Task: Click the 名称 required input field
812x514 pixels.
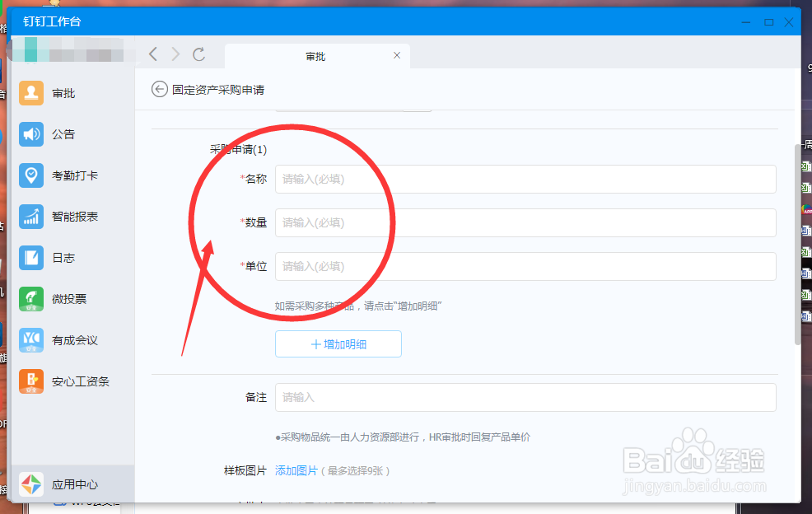Action: click(525, 179)
